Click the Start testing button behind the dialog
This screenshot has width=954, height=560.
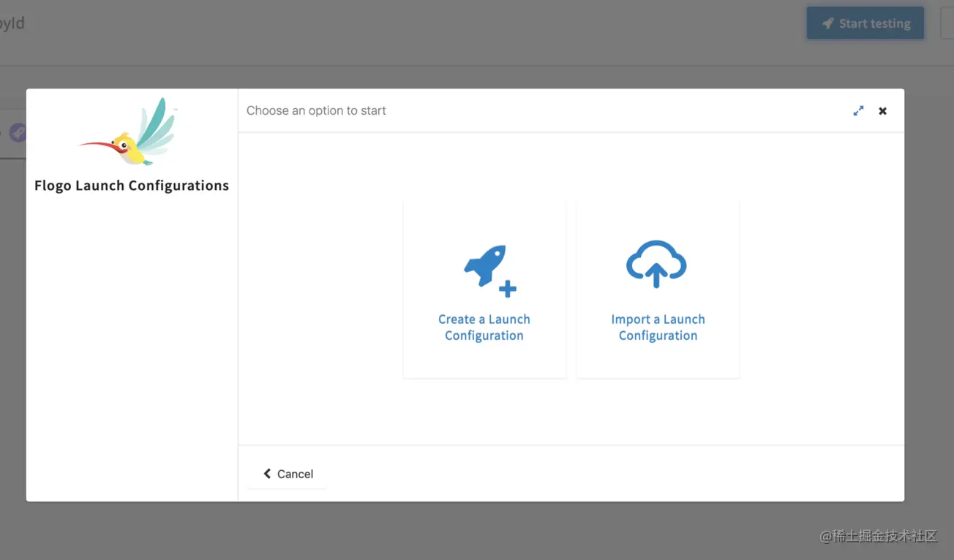click(x=865, y=23)
